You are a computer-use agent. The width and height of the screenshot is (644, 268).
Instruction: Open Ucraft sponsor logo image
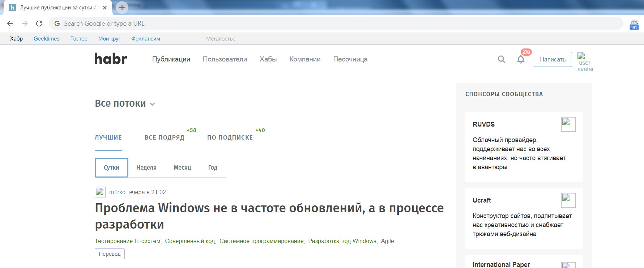(568, 200)
